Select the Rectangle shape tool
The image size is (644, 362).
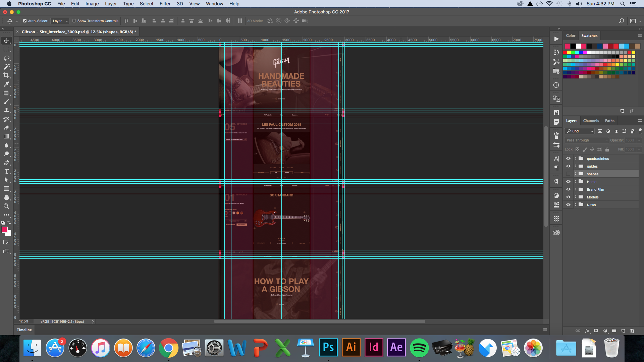pos(6,189)
